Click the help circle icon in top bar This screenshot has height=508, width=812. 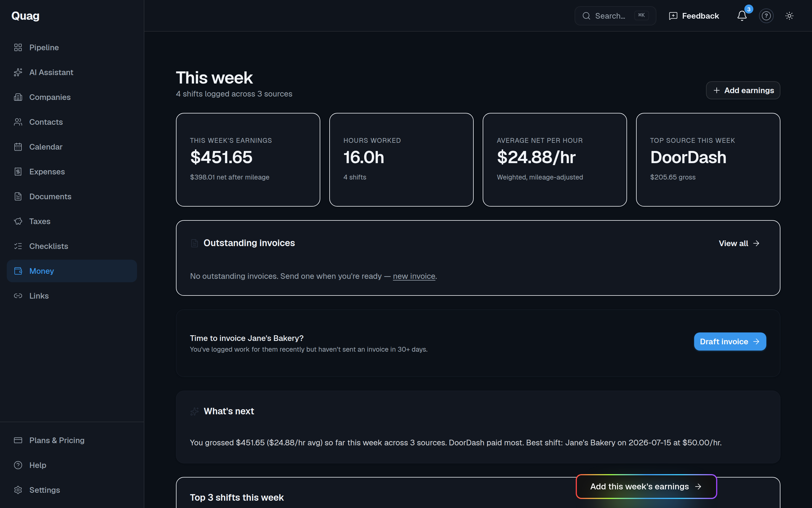766,16
